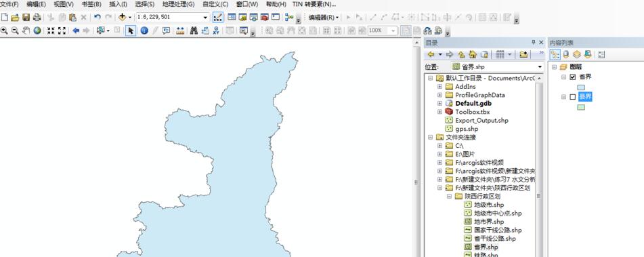Switch to List By Visibility view
The image size is (644, 257).
[577, 54]
